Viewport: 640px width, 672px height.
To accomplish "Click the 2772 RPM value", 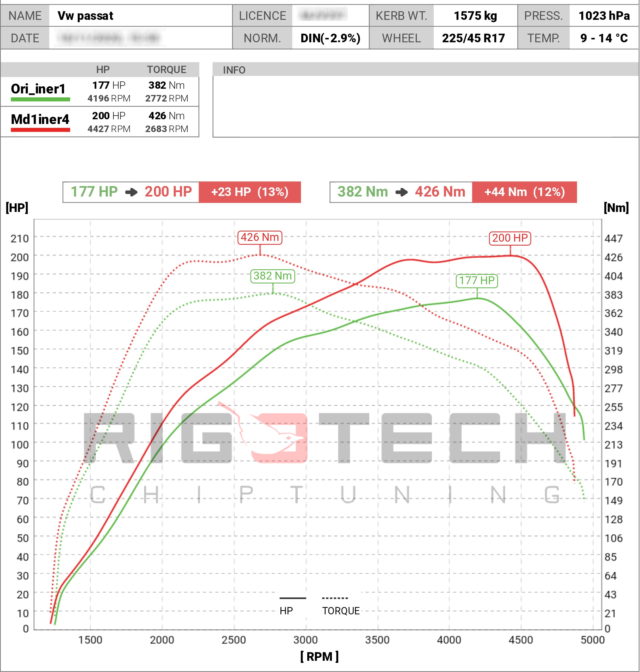I will [x=166, y=98].
